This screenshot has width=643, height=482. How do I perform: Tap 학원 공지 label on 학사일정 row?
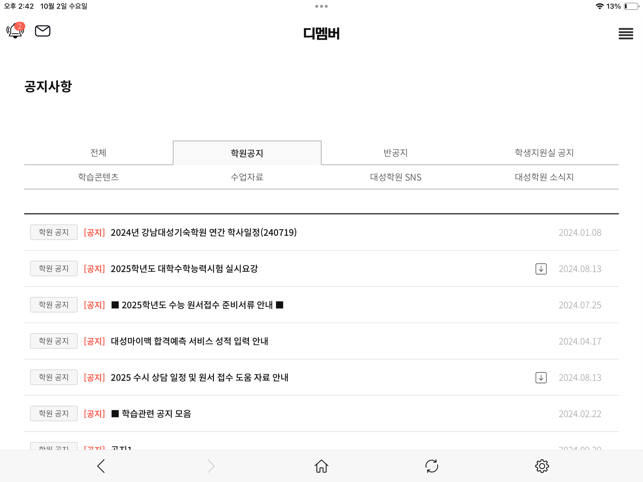point(54,233)
